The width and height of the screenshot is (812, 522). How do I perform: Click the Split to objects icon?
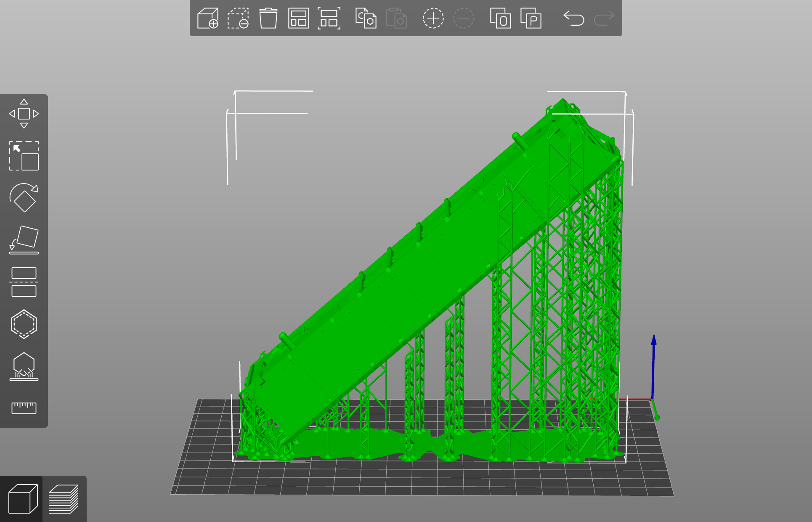click(500, 19)
